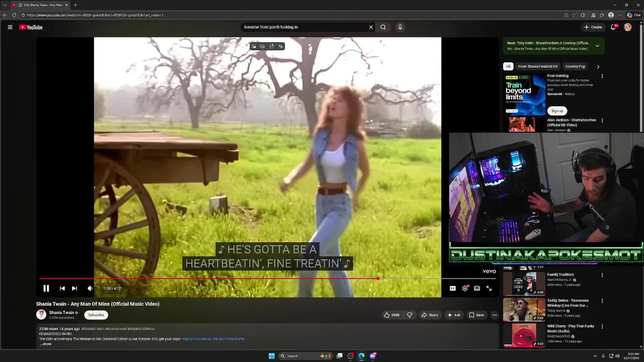This screenshot has height=362, width=644.
Task: Open the YouTube hamburger guide menu
Action: 10,27
